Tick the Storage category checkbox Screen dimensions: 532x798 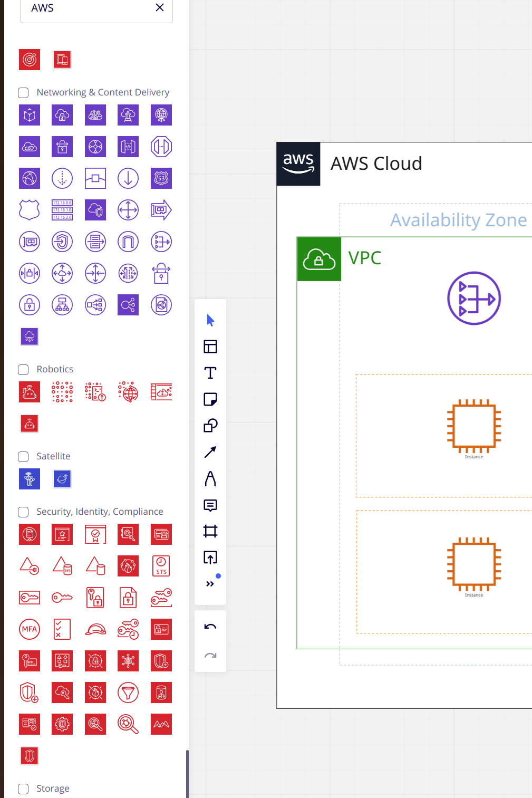[23, 789]
